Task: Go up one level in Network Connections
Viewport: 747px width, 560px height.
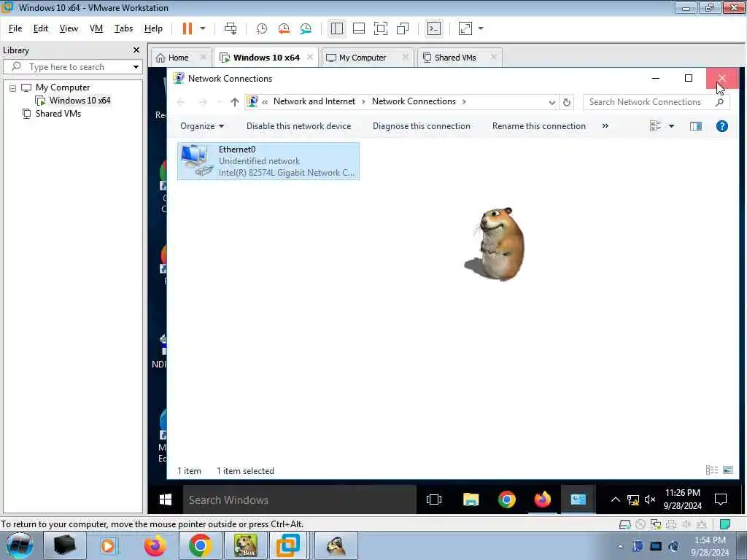Action: pyautogui.click(x=234, y=102)
